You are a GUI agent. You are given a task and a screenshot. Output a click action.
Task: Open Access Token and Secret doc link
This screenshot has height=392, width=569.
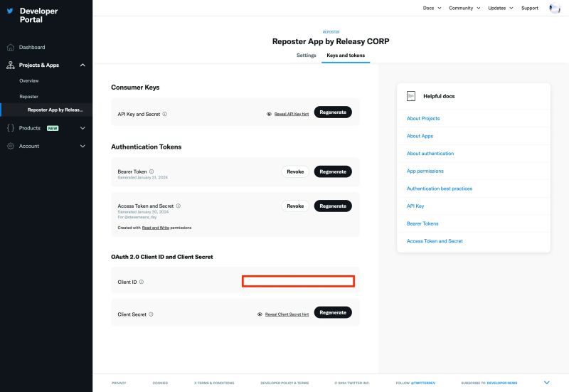point(435,240)
